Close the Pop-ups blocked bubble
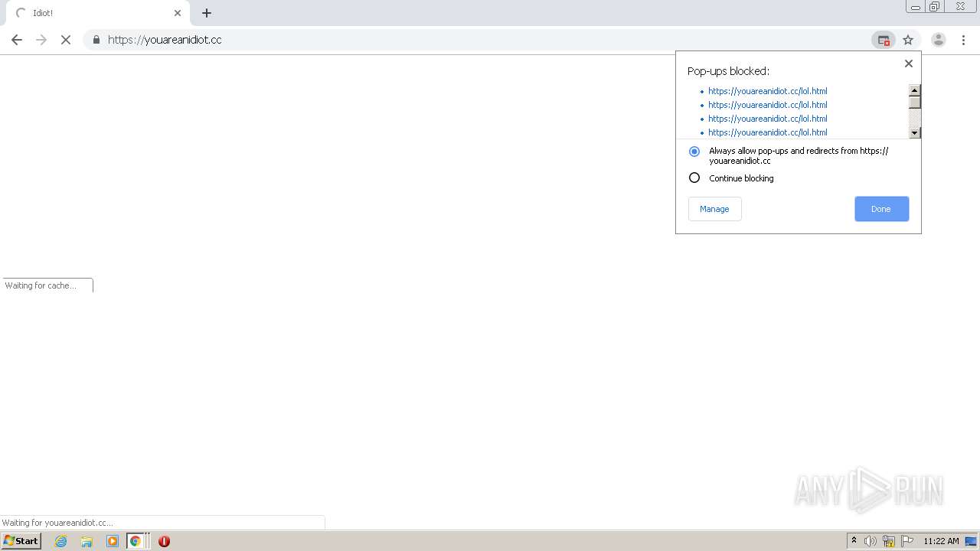This screenshot has height=551, width=980. click(x=909, y=64)
